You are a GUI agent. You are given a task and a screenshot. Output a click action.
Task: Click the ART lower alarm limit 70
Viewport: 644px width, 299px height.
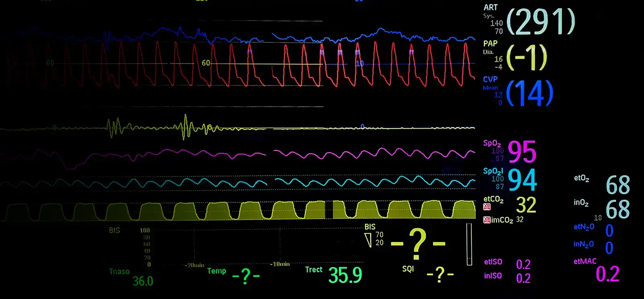pyautogui.click(x=499, y=31)
